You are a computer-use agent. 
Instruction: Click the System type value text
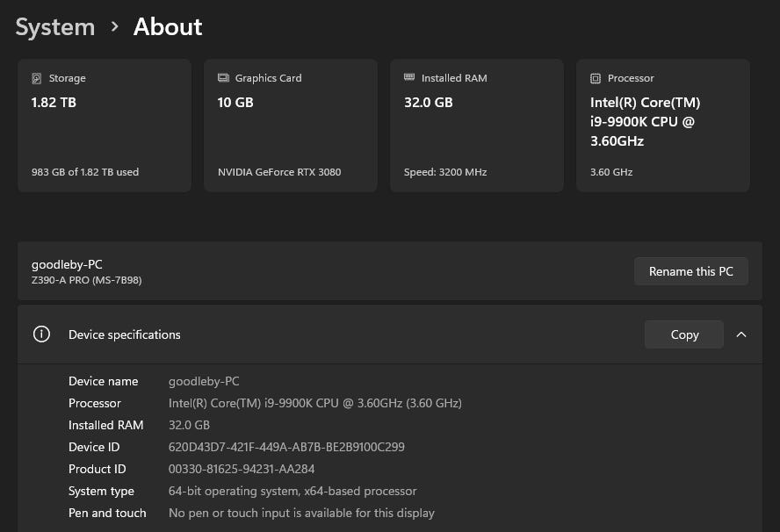292,491
